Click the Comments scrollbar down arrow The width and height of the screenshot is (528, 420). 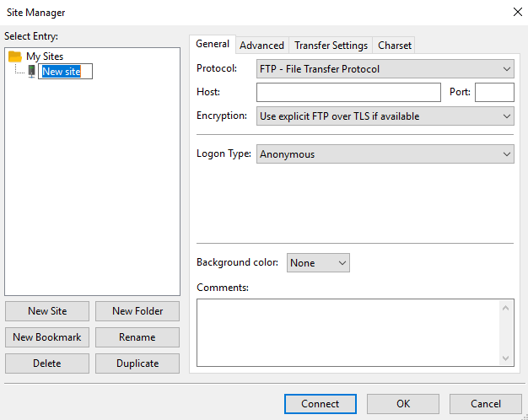[505, 358]
